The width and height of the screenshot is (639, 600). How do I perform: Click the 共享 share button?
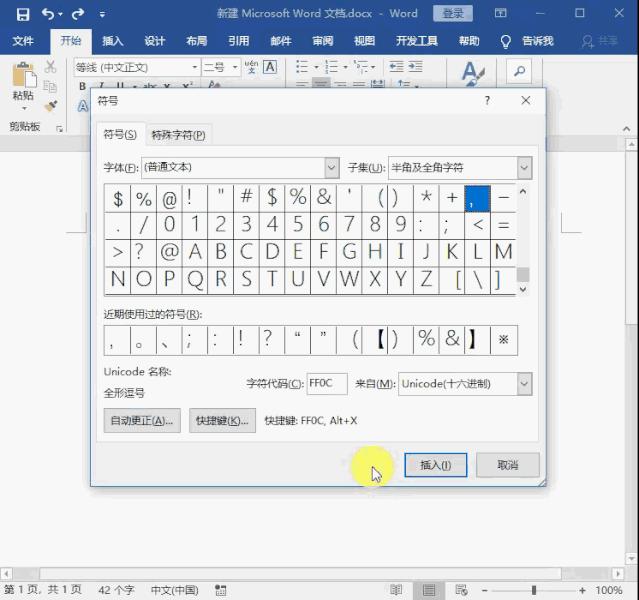(599, 41)
